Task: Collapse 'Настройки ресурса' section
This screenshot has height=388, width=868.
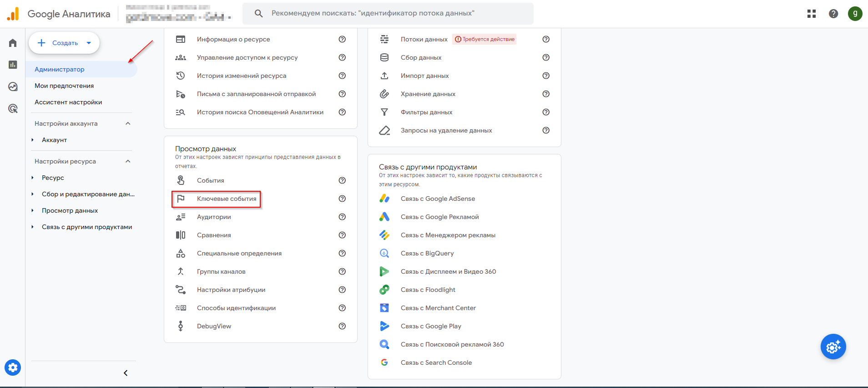Action: (128, 161)
